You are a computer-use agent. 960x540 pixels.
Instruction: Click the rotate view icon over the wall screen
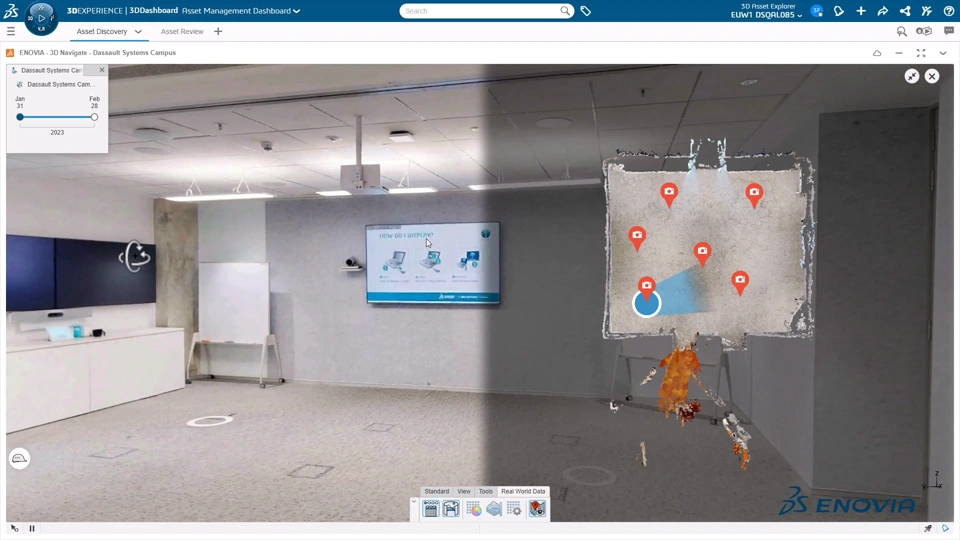pyautogui.click(x=135, y=256)
